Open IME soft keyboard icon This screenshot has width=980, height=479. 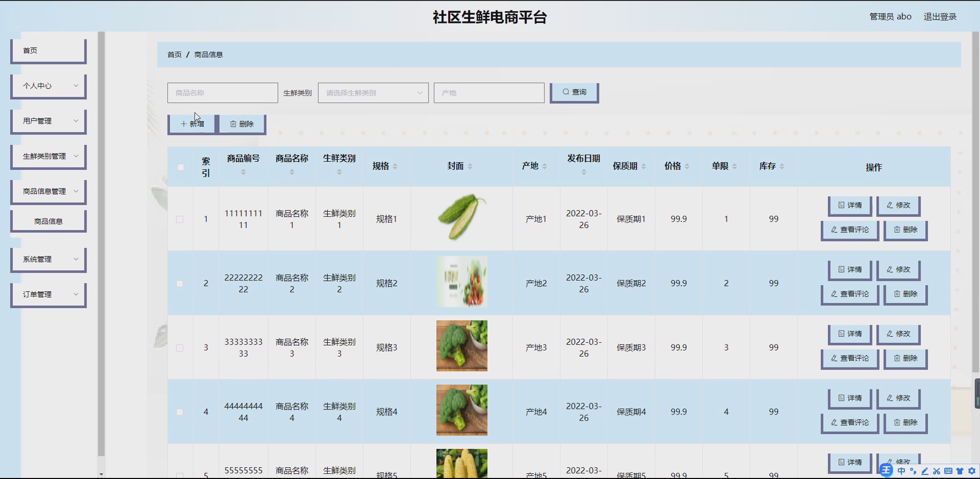click(x=948, y=471)
